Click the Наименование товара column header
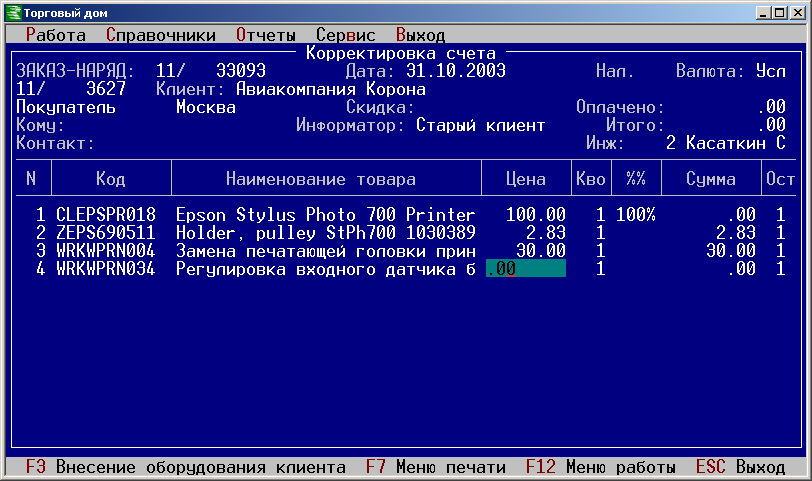 point(321,179)
